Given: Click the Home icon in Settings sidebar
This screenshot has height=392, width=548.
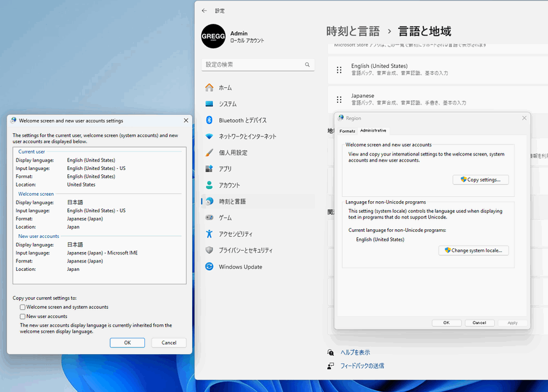Looking at the screenshot, I should (x=209, y=87).
